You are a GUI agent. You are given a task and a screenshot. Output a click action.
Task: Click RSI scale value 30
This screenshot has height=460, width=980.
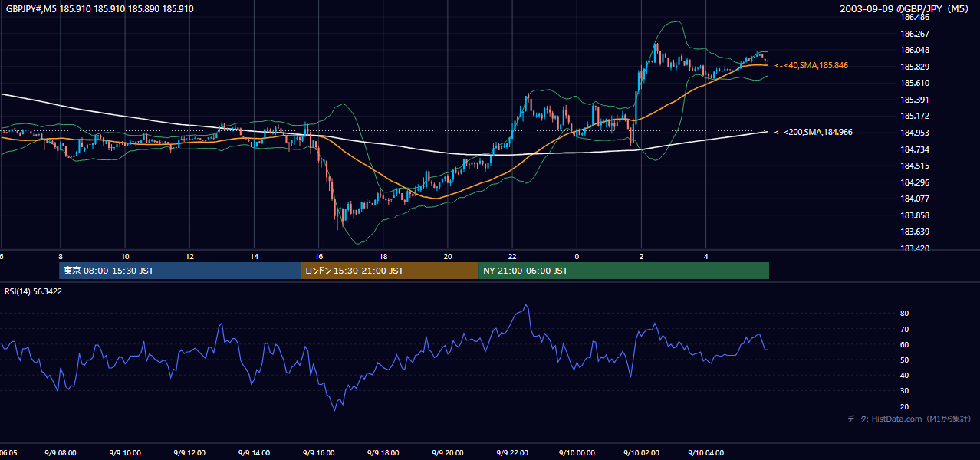click(x=904, y=391)
